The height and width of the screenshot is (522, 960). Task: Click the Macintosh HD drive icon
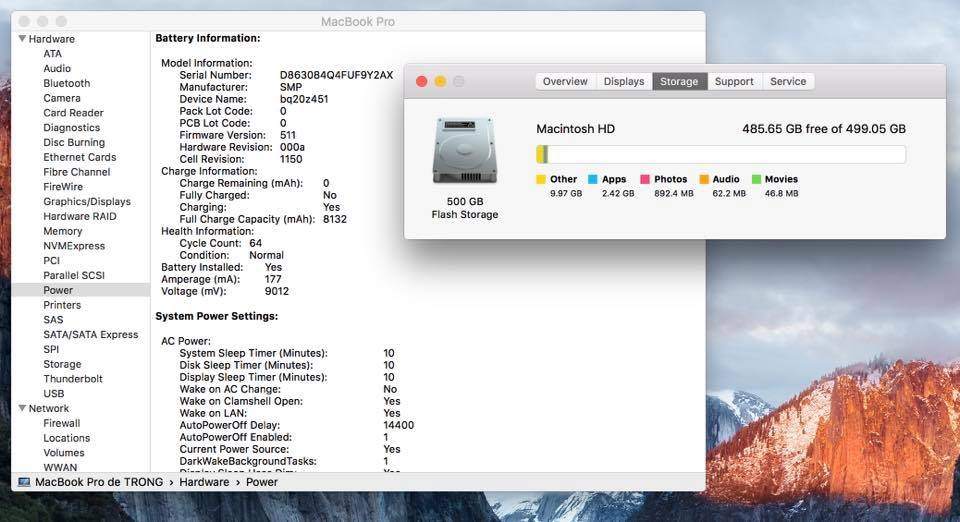click(465, 151)
